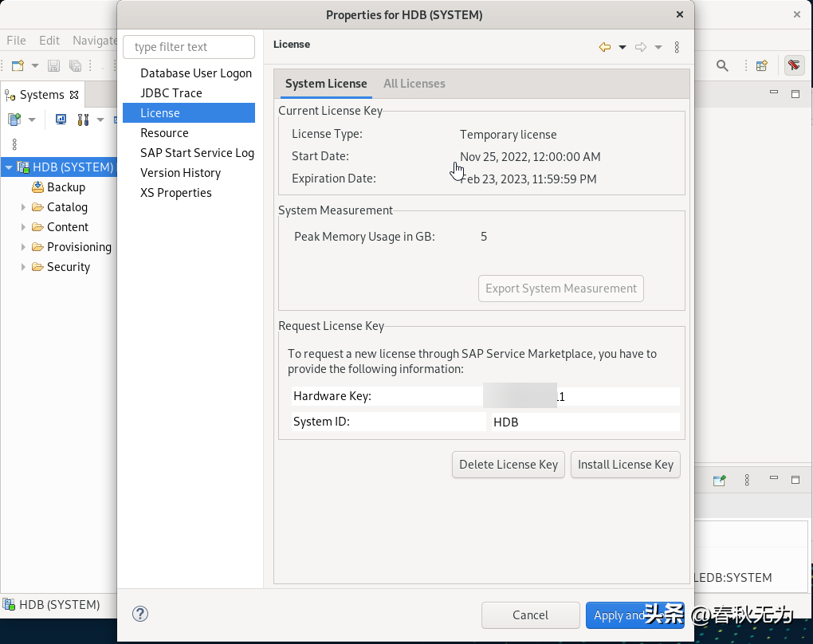This screenshot has height=644, width=813.
Task: Click the Install License Key button
Action: click(x=625, y=465)
